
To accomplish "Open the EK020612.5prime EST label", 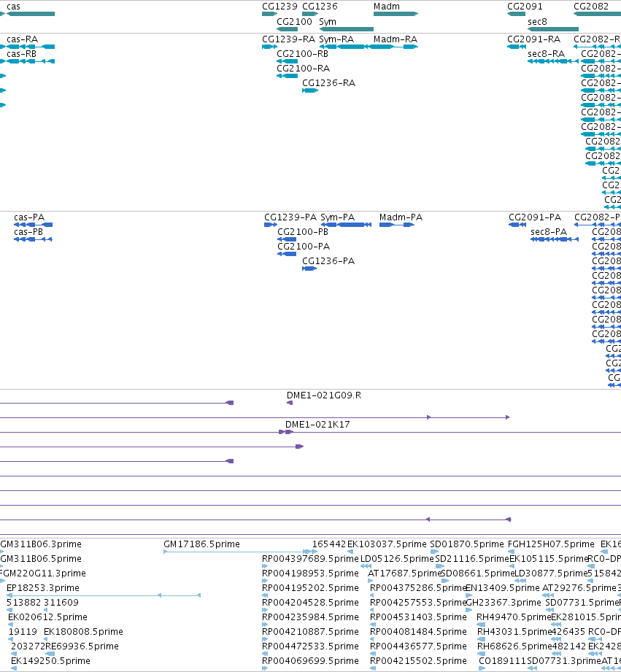I will pos(47,617).
